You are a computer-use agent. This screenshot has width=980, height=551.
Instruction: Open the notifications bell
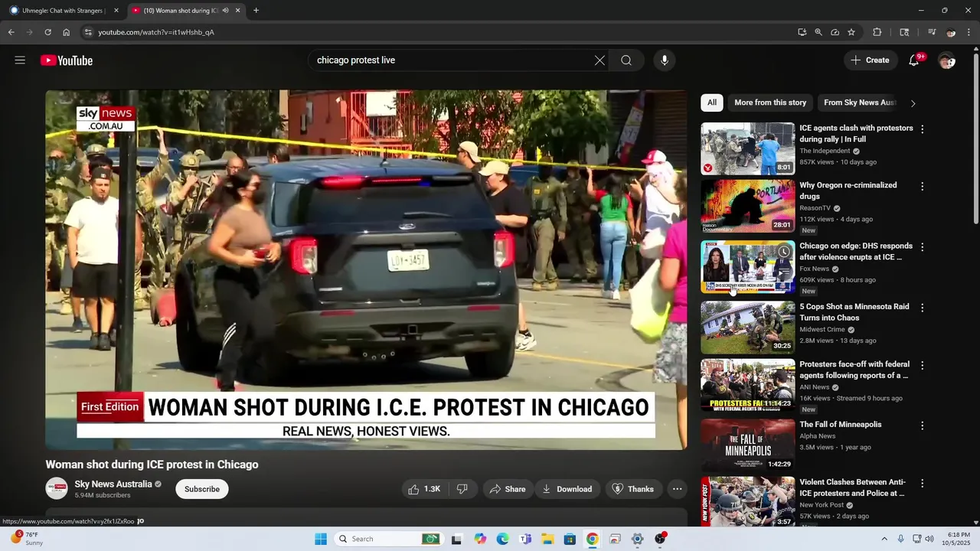pos(913,60)
